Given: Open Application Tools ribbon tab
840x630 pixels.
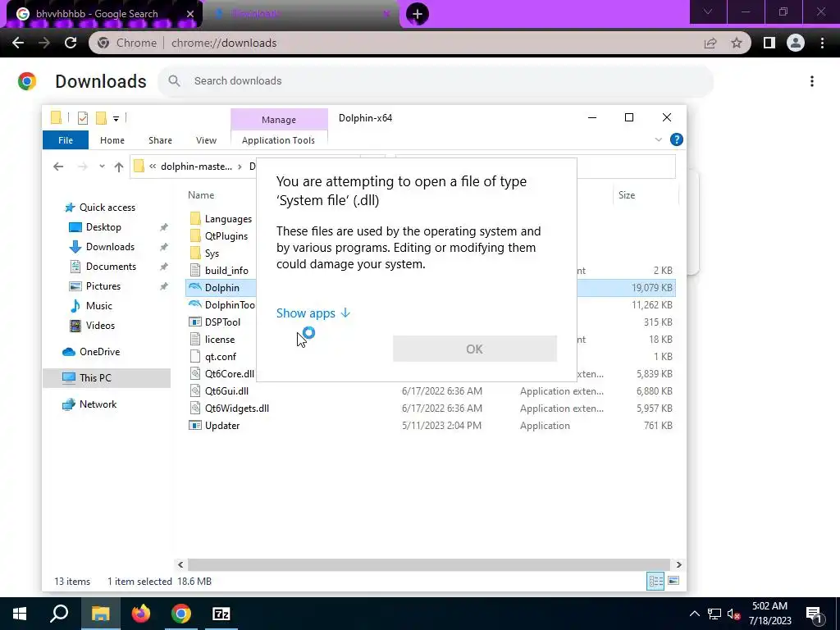Looking at the screenshot, I should coord(278,140).
